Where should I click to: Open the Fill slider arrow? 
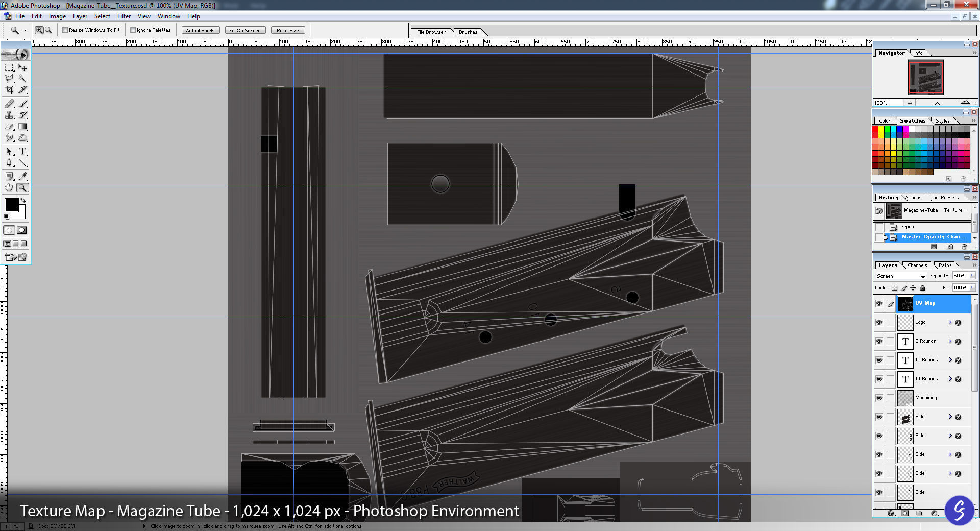coord(972,288)
